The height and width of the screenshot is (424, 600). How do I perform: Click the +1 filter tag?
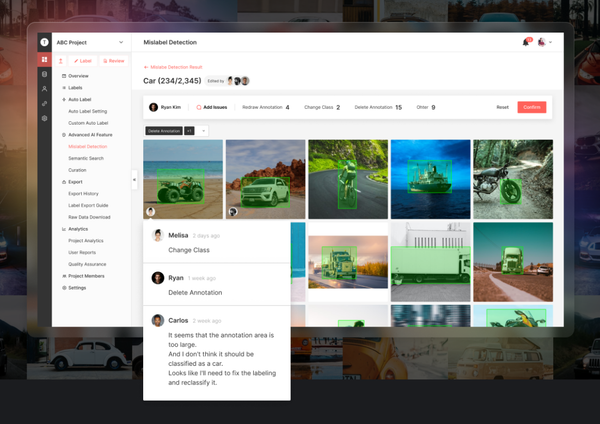coord(189,131)
